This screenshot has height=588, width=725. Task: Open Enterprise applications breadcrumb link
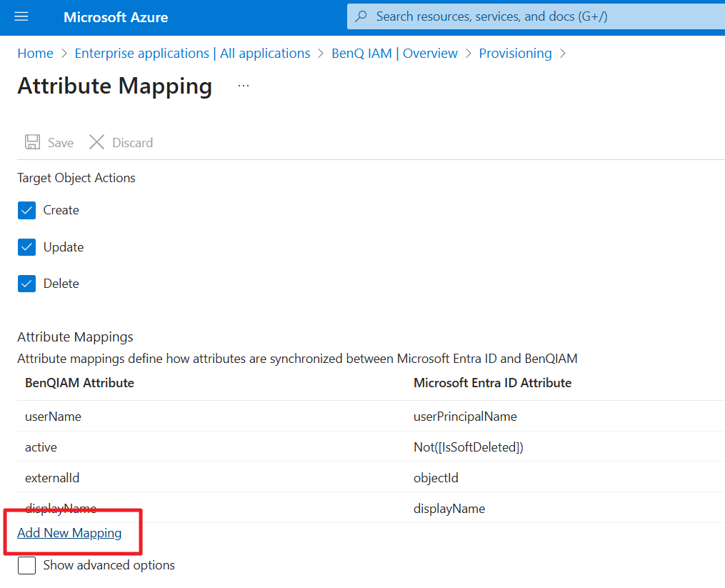[x=192, y=54]
